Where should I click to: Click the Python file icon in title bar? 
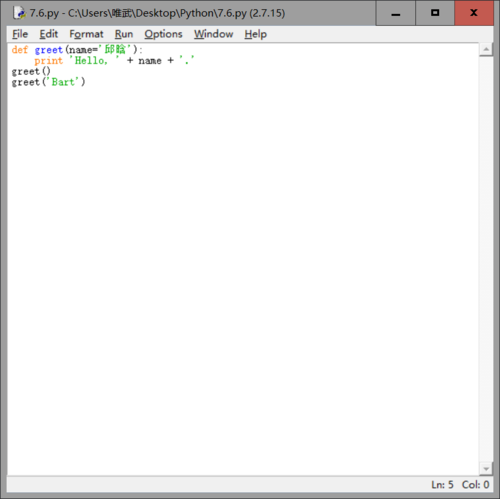[19, 13]
